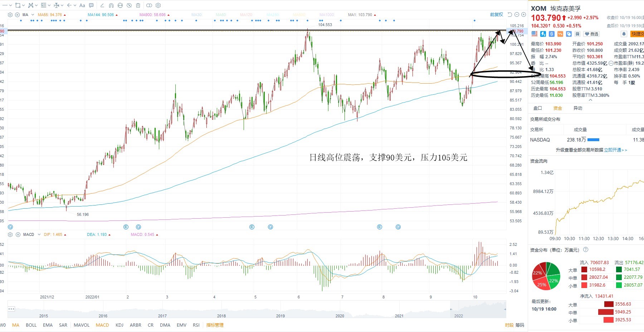
Task: Open 指标管理 indicator management
Action: click(215, 325)
